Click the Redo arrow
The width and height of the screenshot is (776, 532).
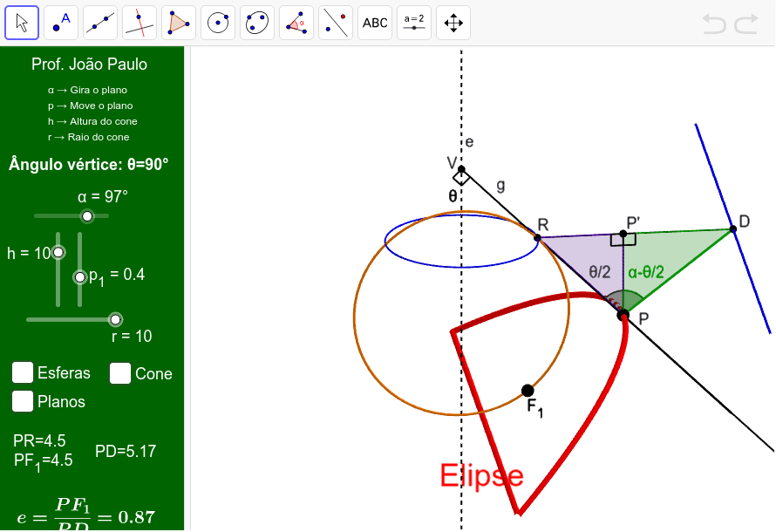click(746, 24)
